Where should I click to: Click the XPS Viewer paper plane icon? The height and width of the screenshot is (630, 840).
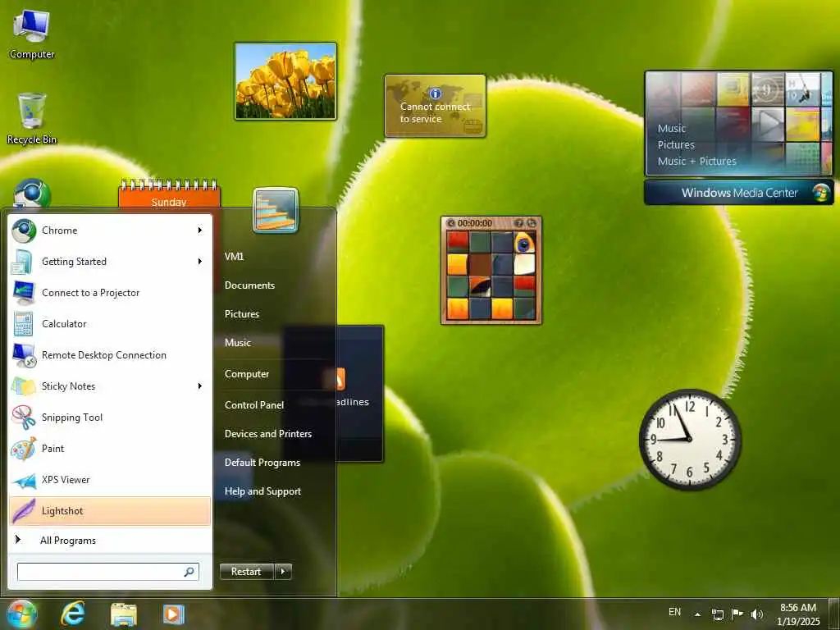coord(24,481)
